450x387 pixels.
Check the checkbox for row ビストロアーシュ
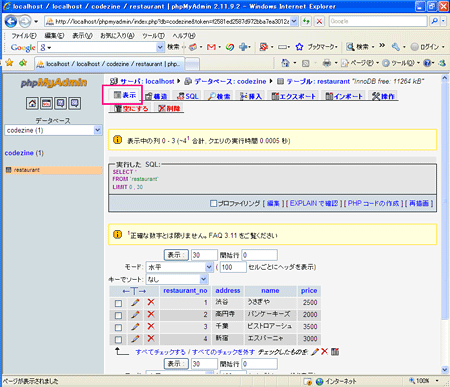[118, 327]
